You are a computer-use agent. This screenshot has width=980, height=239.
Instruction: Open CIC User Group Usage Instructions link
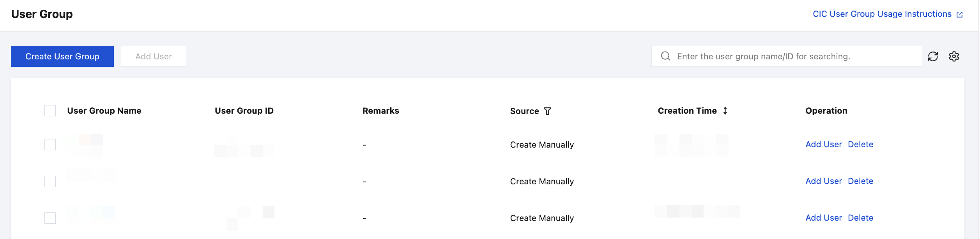[882, 14]
